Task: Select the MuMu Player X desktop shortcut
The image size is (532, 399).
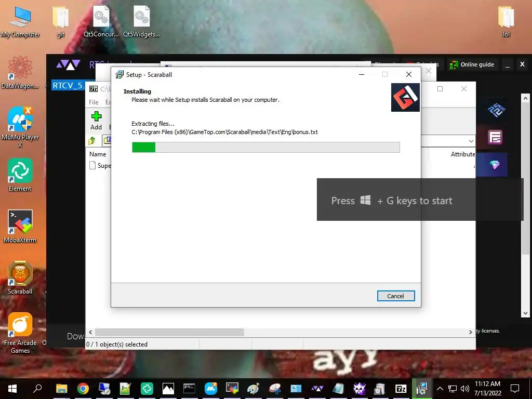Action: pyautogui.click(x=20, y=127)
